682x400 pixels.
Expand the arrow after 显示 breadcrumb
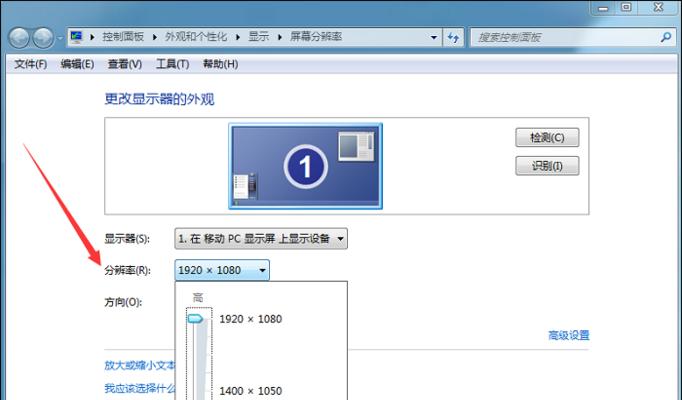[279, 37]
